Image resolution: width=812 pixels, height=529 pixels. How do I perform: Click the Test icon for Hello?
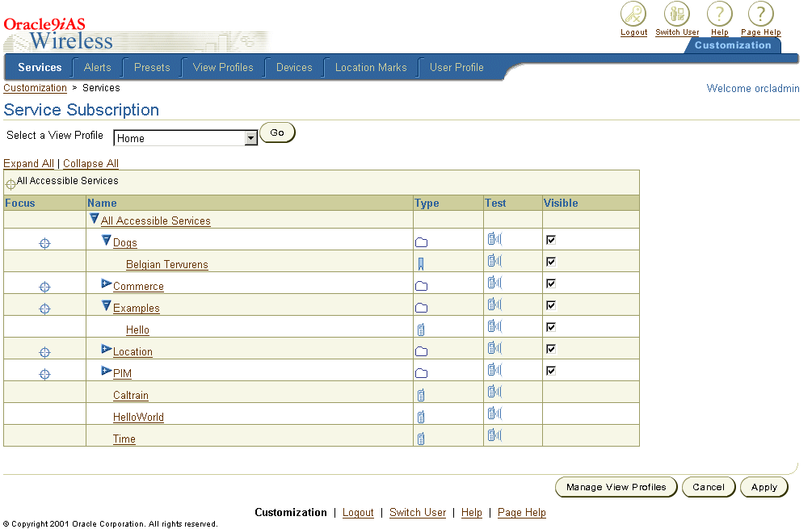(x=494, y=325)
